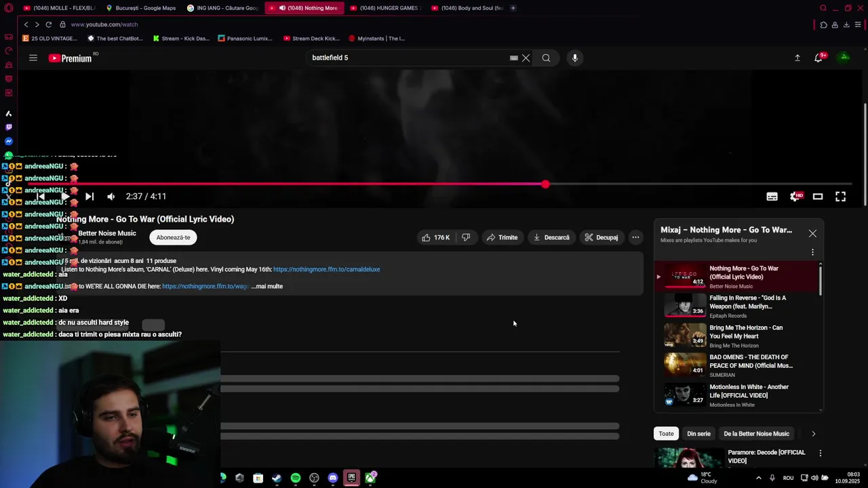Enter fullscreen video mode
This screenshot has height=488, width=868.
point(840,197)
